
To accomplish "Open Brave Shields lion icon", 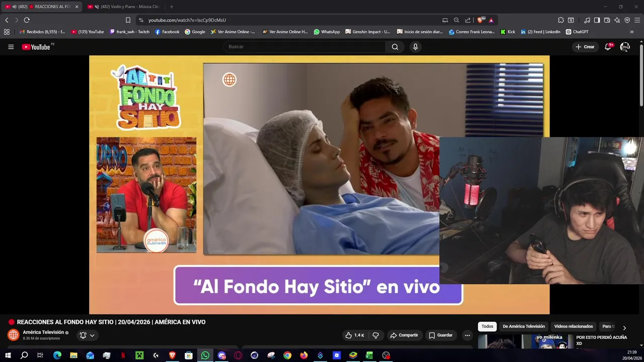I will [480, 20].
